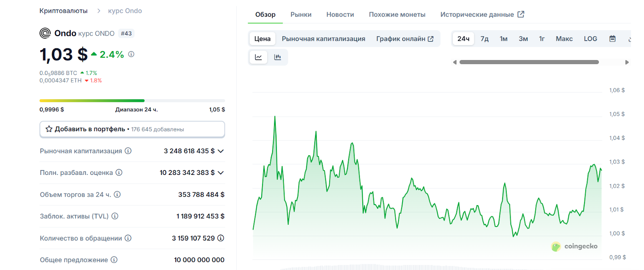
Task: Click the 10 283 342 383 $ value
Action: (x=187, y=172)
